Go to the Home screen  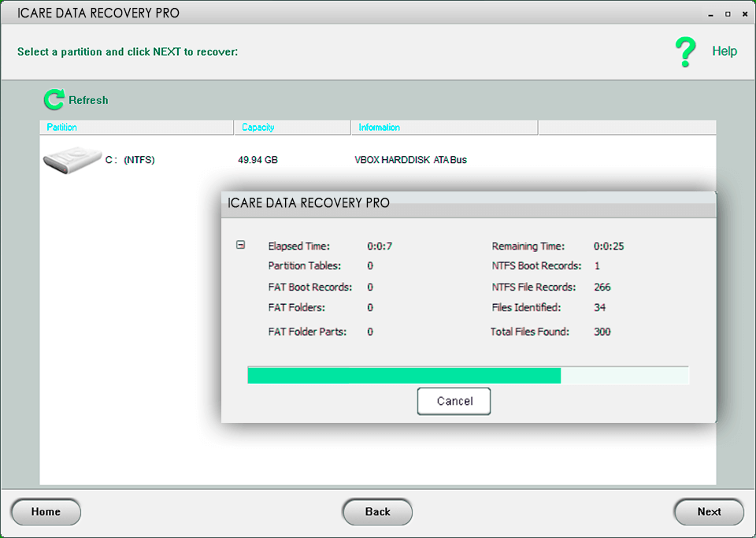click(46, 512)
